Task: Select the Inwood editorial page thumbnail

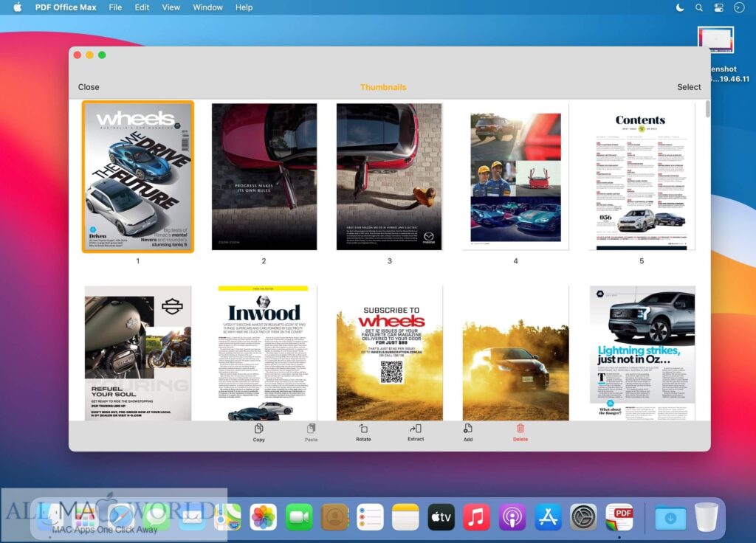Action: coord(264,353)
